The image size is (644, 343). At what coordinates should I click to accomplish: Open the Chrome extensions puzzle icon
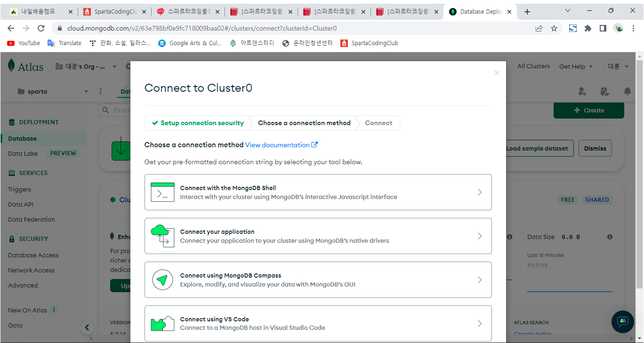point(588,28)
